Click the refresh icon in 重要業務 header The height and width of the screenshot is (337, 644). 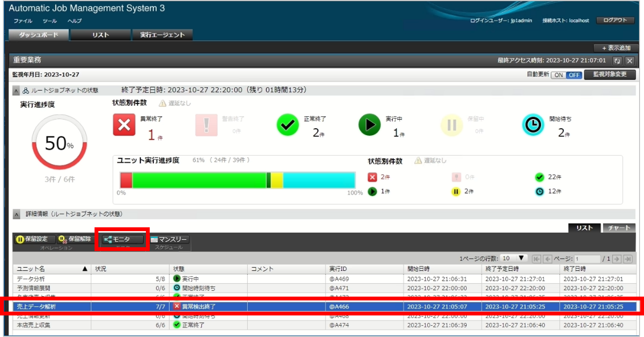617,61
